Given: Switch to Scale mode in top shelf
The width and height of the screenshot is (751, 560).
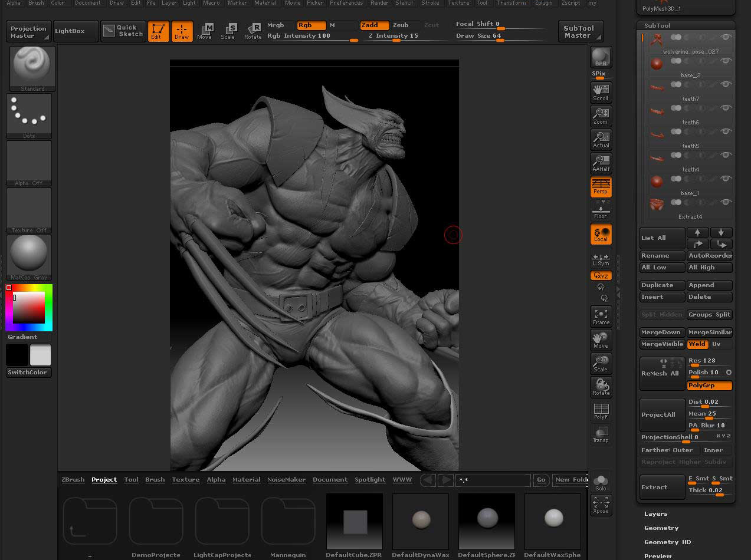Looking at the screenshot, I should [x=228, y=31].
